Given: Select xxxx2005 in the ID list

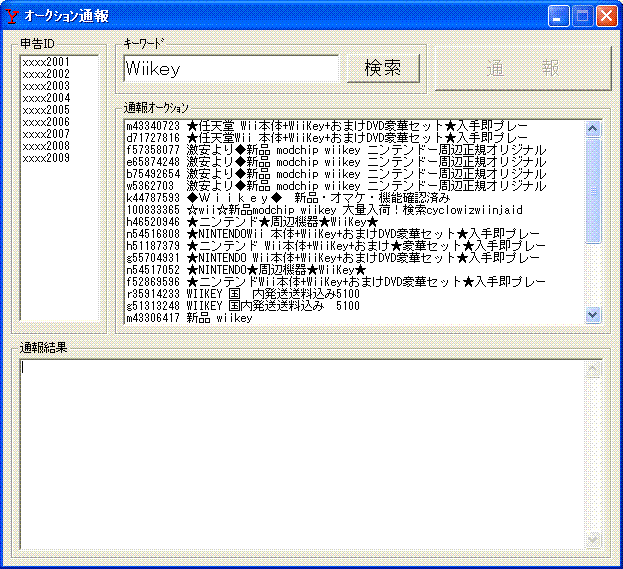Looking at the screenshot, I should 59,110.
